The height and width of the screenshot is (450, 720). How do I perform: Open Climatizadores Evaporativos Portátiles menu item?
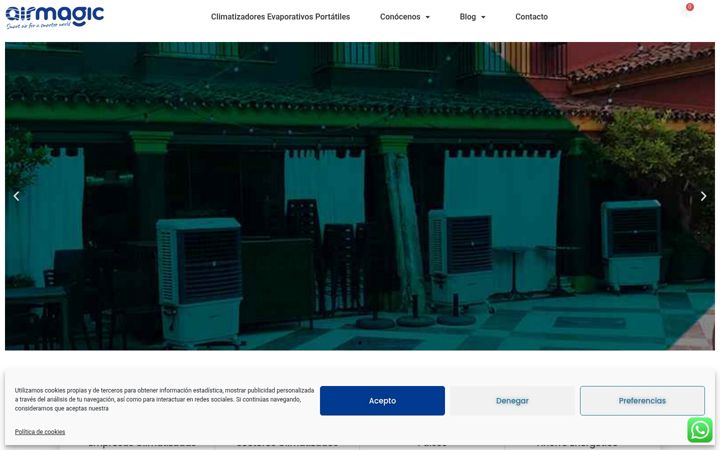pos(280,17)
